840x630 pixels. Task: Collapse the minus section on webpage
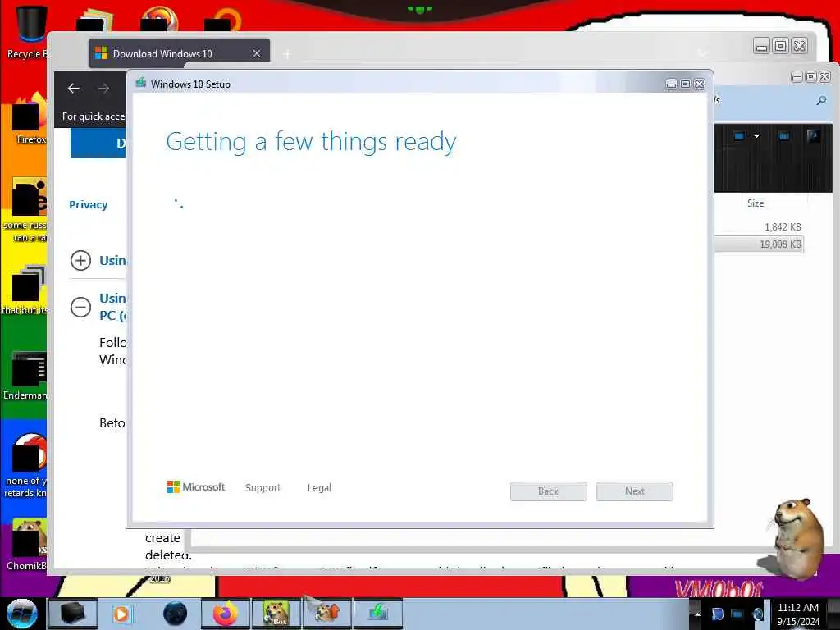pos(81,307)
